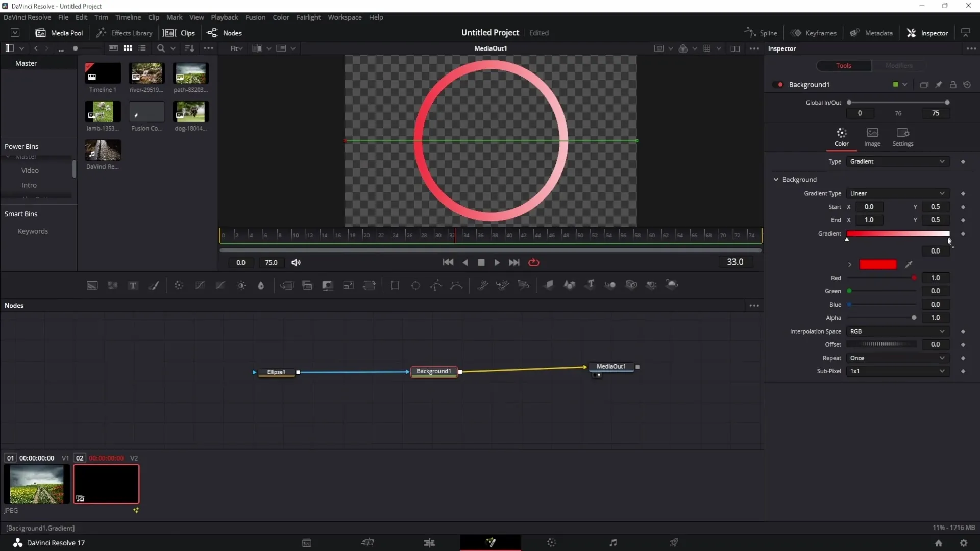Pick color with eyedropper icon
The image size is (980, 551).
pyautogui.click(x=909, y=264)
